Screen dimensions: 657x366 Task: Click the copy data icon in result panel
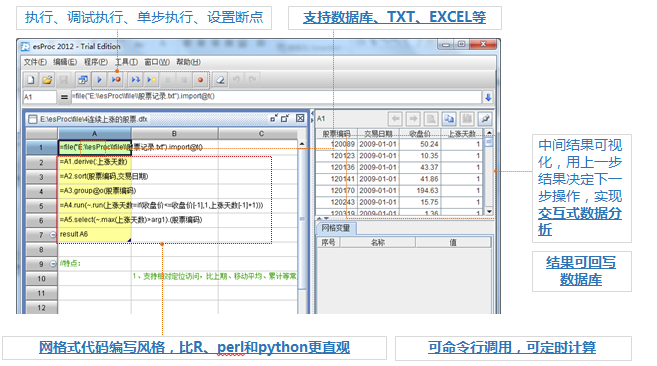[449, 119]
